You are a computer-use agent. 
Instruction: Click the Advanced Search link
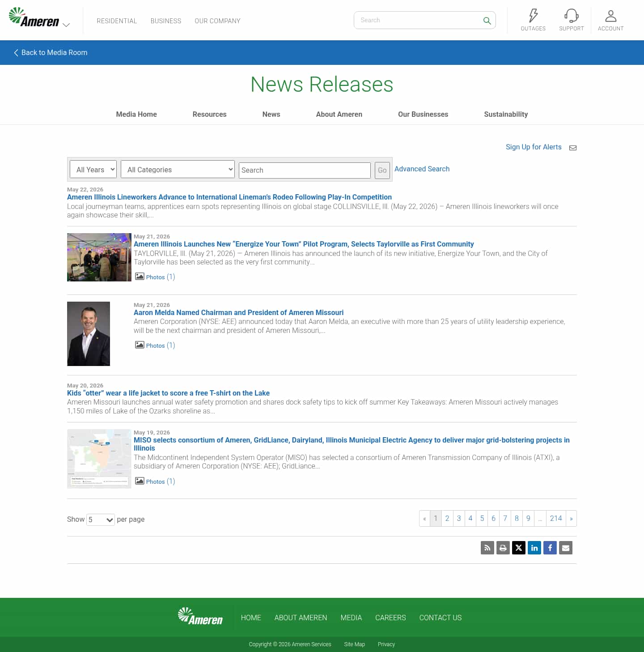click(422, 169)
